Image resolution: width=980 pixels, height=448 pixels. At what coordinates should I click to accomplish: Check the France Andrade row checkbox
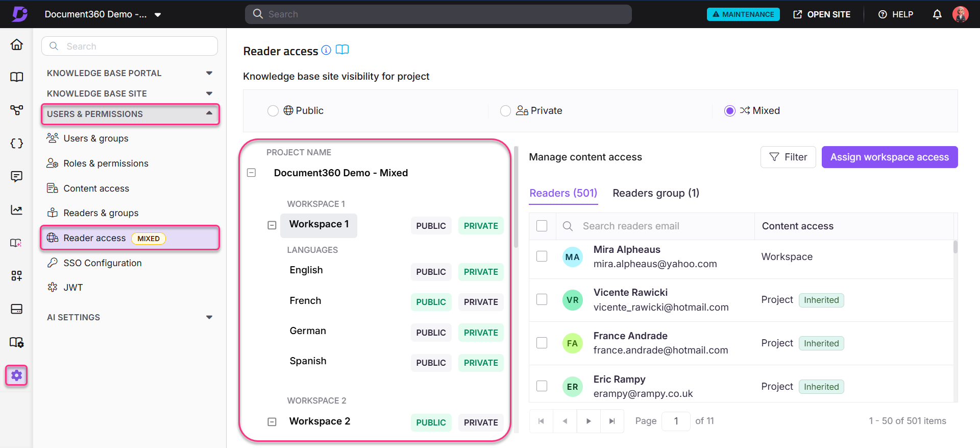tap(542, 343)
